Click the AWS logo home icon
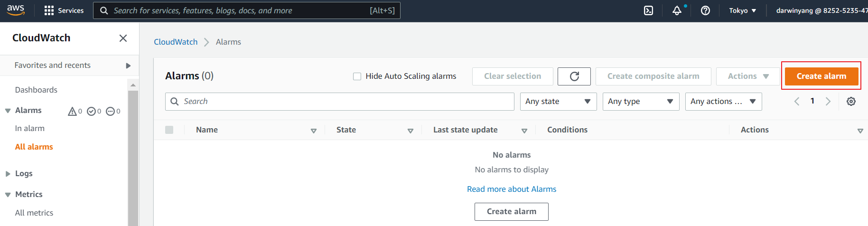The width and height of the screenshot is (868, 226). pyautogui.click(x=16, y=10)
